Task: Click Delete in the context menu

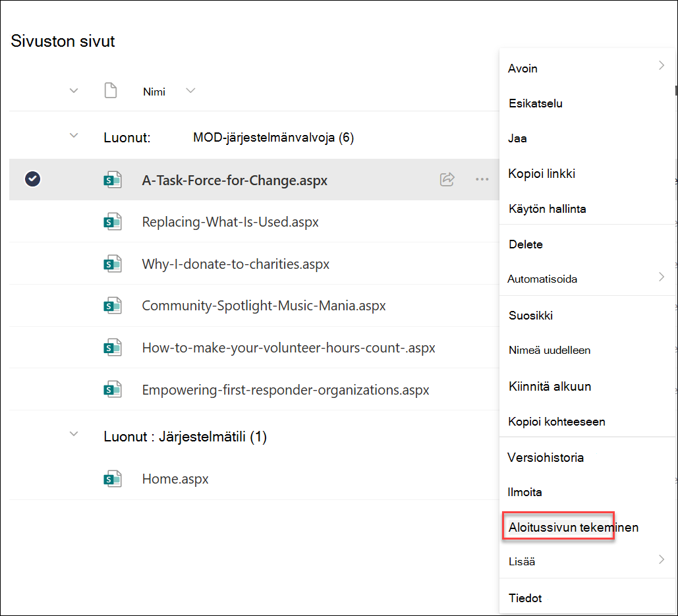Action: [x=525, y=244]
